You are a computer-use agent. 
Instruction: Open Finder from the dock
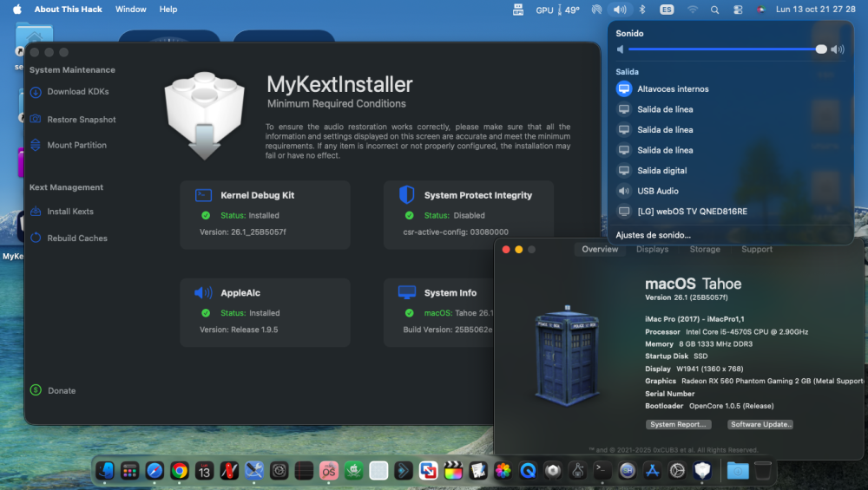click(105, 471)
